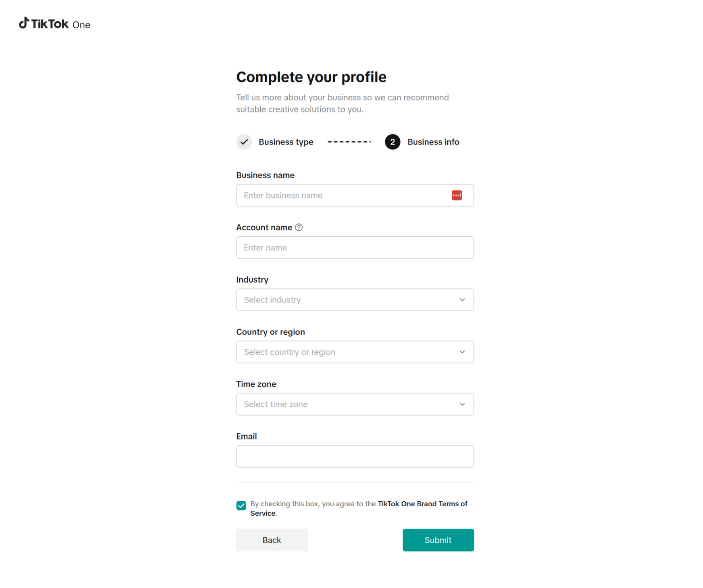Click into the Account name Enter name field
The image size is (703, 588).
click(355, 247)
